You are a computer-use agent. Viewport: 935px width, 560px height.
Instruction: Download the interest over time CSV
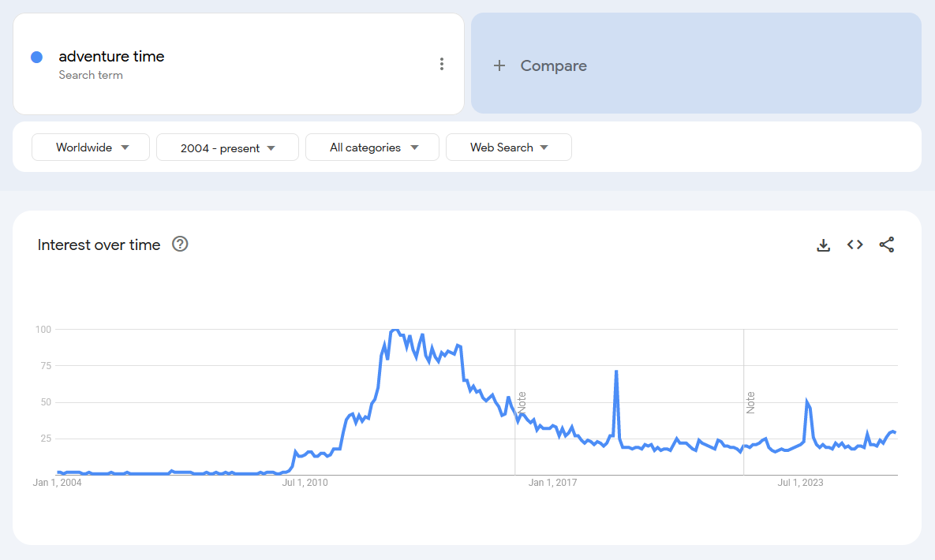[823, 245]
